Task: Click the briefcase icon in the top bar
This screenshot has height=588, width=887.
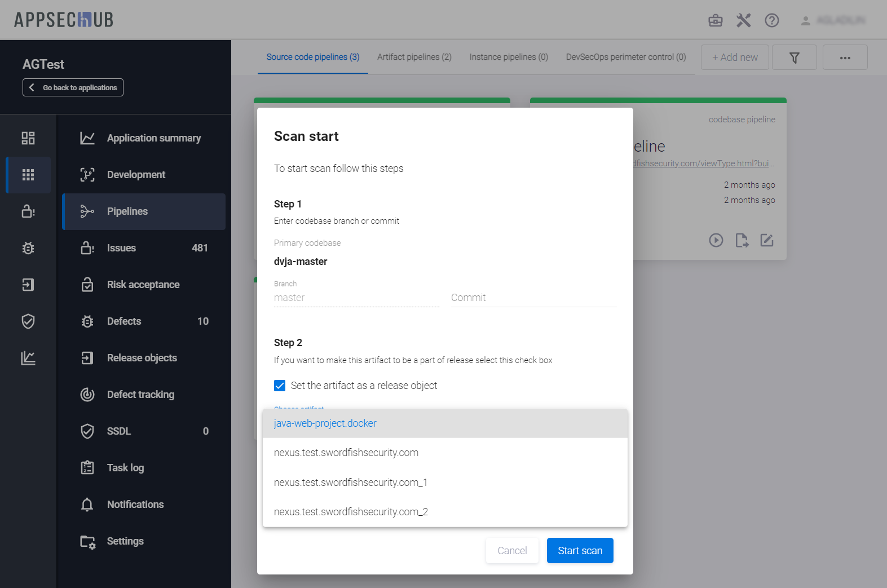Action: 715,21
